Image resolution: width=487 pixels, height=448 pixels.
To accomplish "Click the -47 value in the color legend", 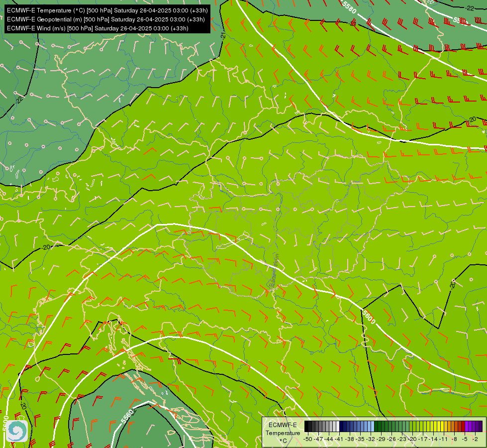I will coord(318,439).
